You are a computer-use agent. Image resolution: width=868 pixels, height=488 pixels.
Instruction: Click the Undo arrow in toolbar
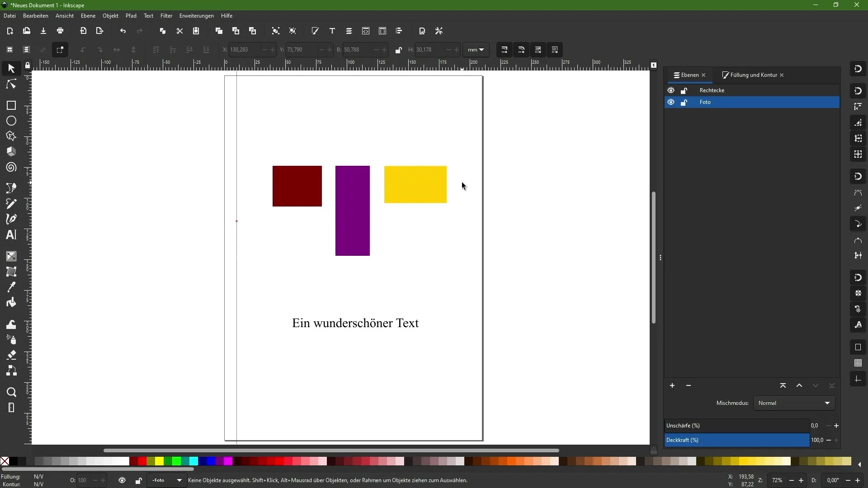pos(123,31)
